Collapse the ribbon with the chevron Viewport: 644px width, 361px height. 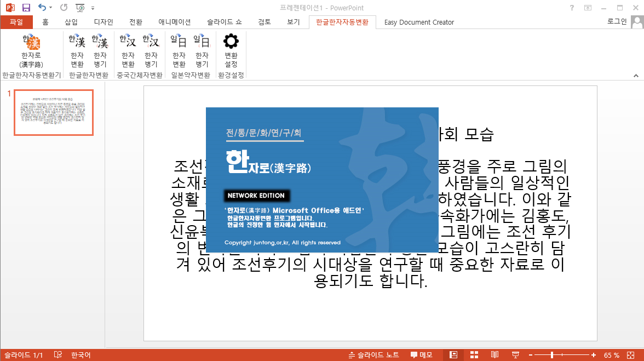pos(636,75)
